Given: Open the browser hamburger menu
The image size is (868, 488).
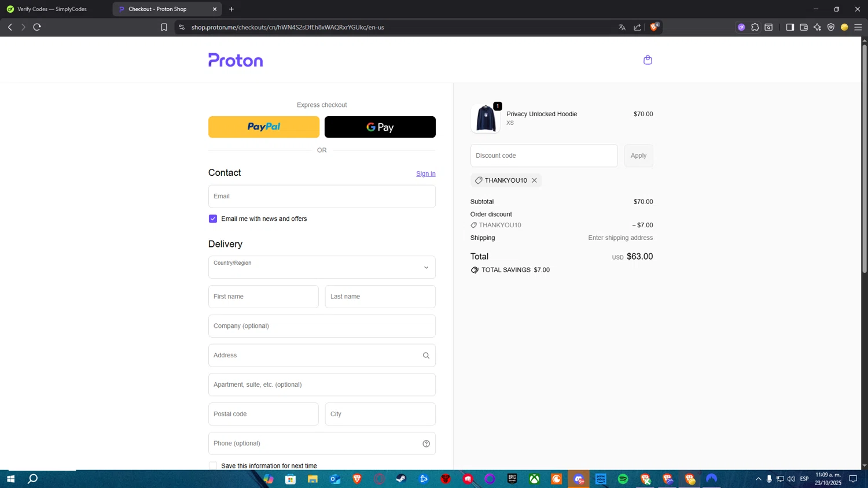Looking at the screenshot, I should coord(858,27).
